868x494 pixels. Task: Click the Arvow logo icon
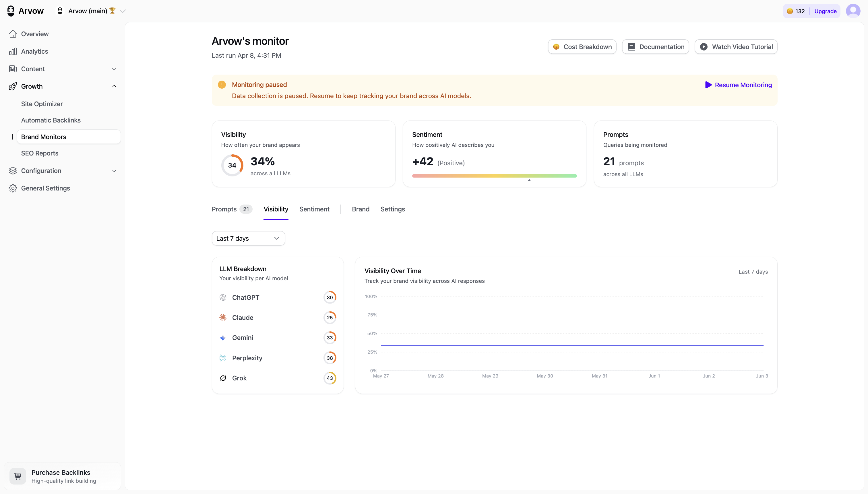tap(11, 11)
